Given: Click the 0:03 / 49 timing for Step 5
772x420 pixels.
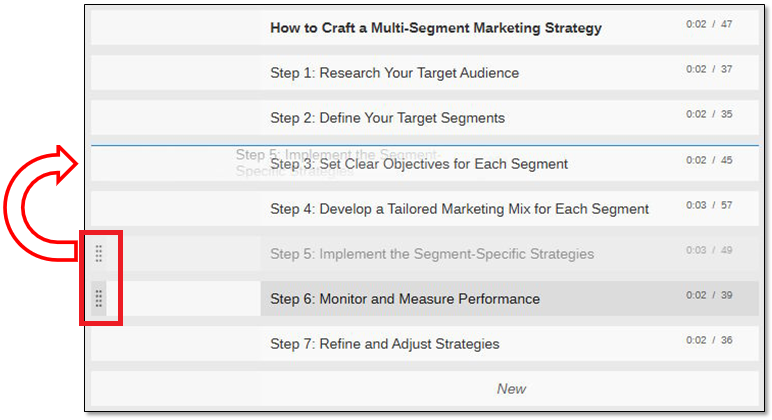Looking at the screenshot, I should pyautogui.click(x=709, y=250).
